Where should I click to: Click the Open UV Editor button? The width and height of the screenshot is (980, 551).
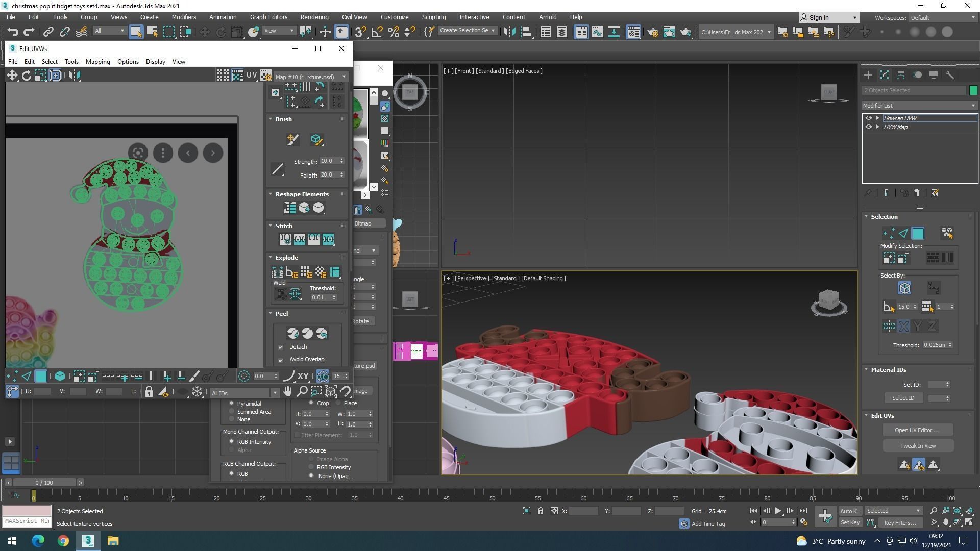[917, 430]
